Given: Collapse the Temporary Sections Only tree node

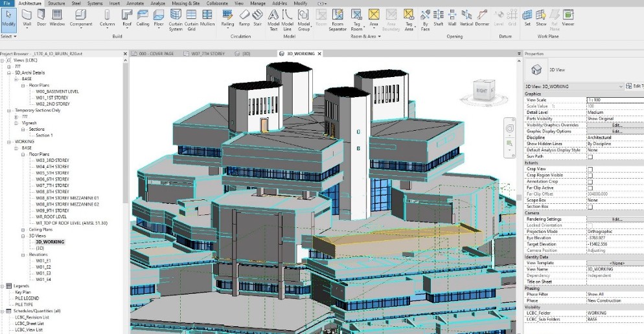Looking at the screenshot, I should pyautogui.click(x=9, y=111).
